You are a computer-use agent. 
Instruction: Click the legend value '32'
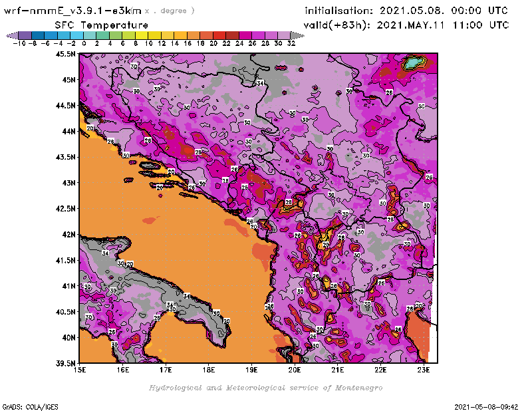pos(291,43)
